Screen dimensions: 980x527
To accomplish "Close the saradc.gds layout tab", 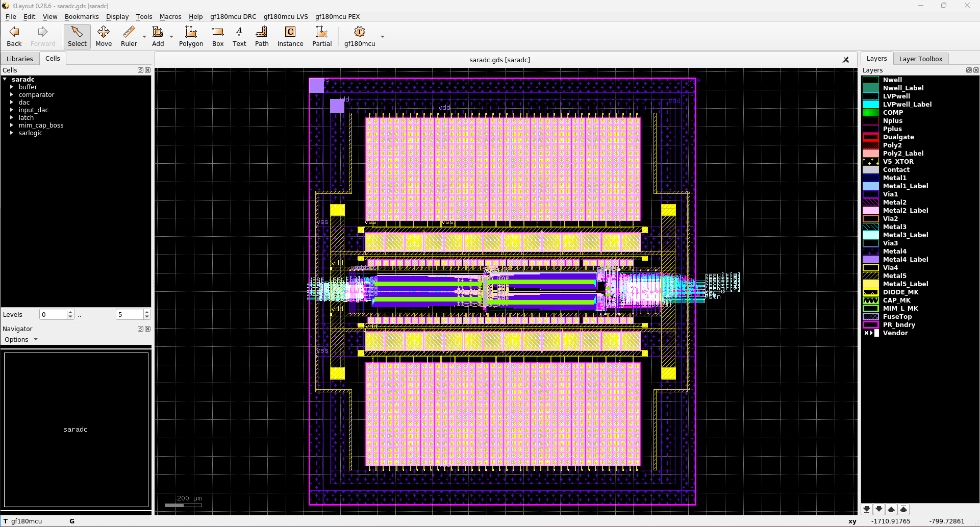I will pyautogui.click(x=846, y=60).
